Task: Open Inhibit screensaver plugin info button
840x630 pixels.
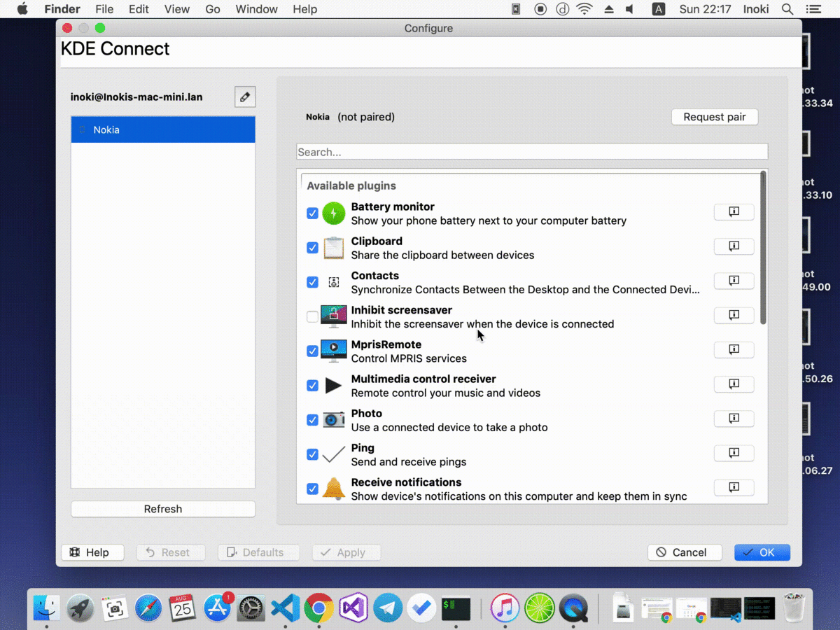Action: [x=734, y=315]
